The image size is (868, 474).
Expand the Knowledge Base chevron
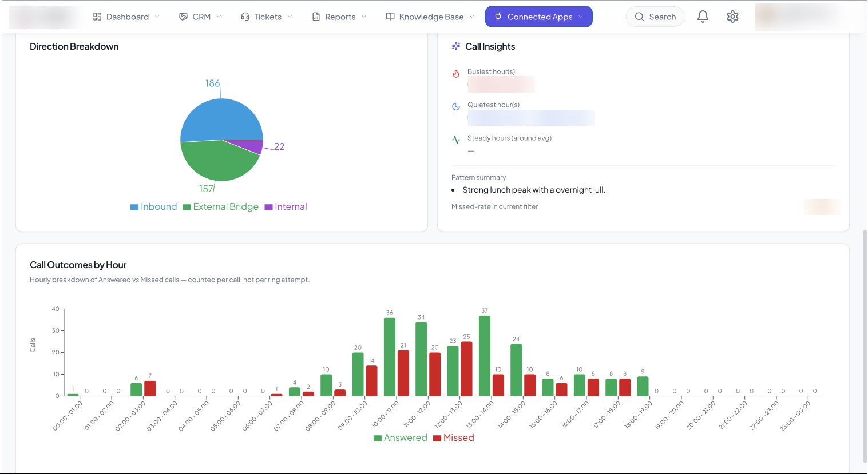[471, 17]
